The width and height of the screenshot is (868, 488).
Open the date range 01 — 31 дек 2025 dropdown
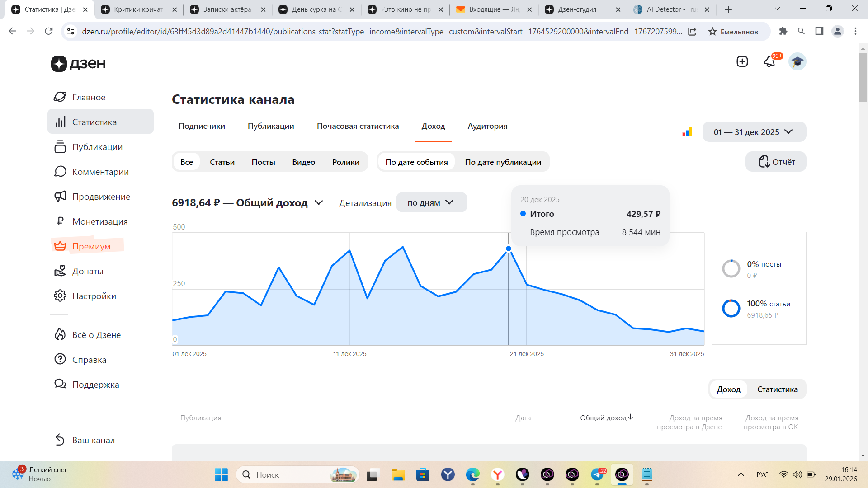coord(754,132)
